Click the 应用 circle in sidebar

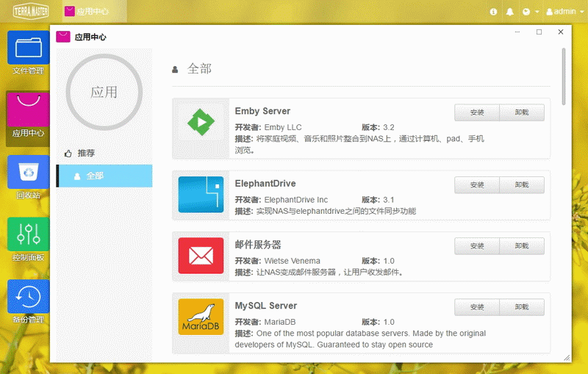click(104, 92)
